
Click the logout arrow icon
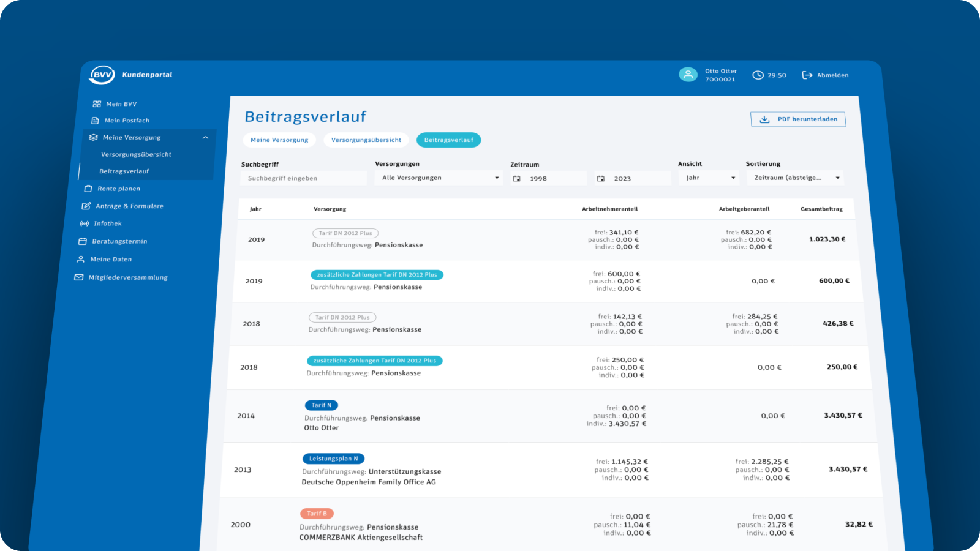coord(807,75)
